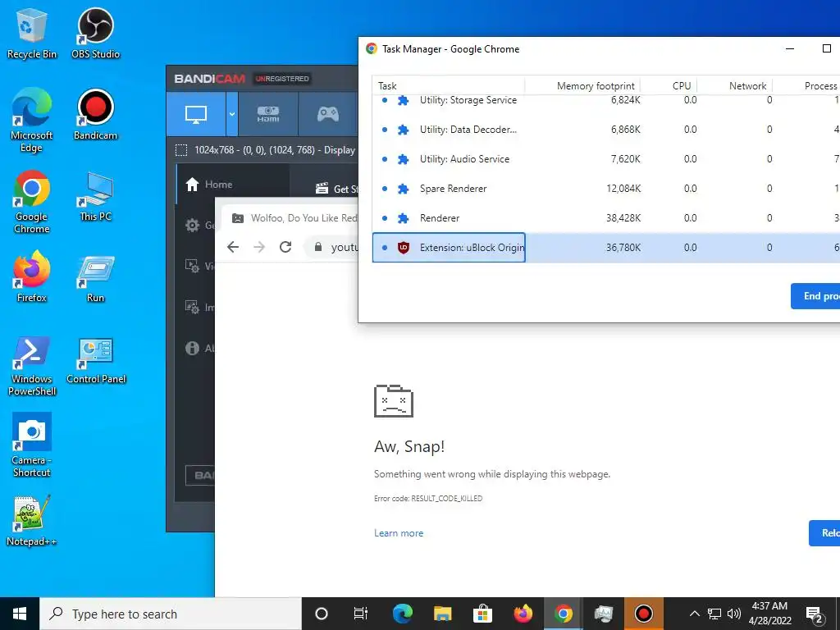Viewport: 840px width, 630px height.
Task: Open Task View from taskbar
Action: point(361,614)
